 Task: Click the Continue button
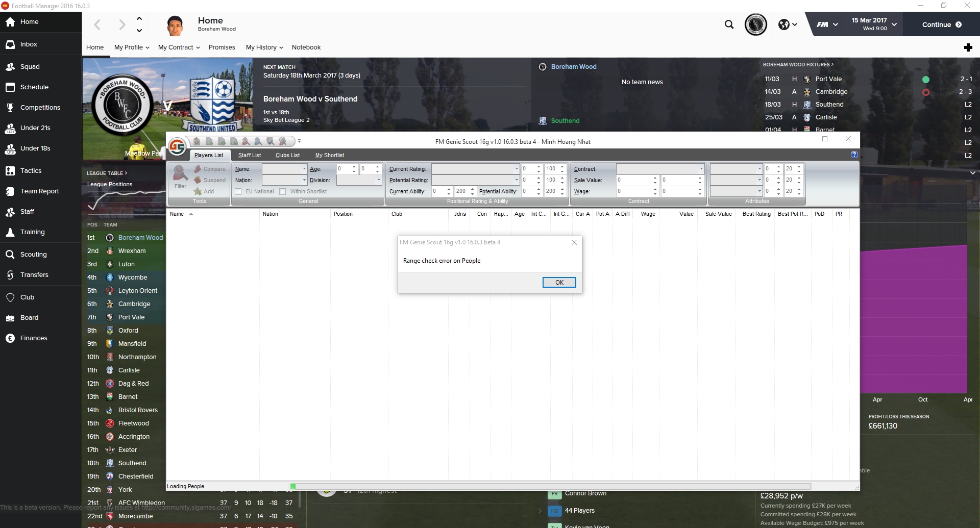[942, 24]
